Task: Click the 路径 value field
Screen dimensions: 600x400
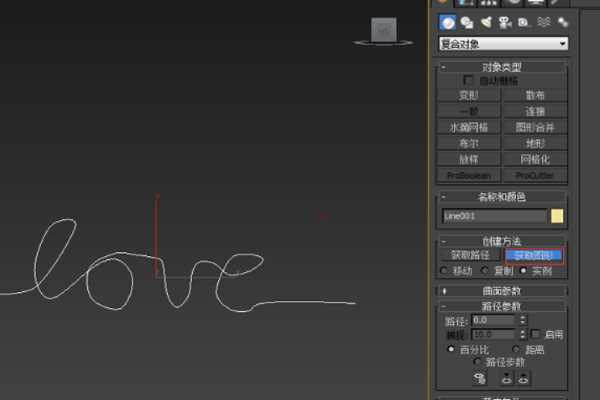Action: click(x=494, y=320)
